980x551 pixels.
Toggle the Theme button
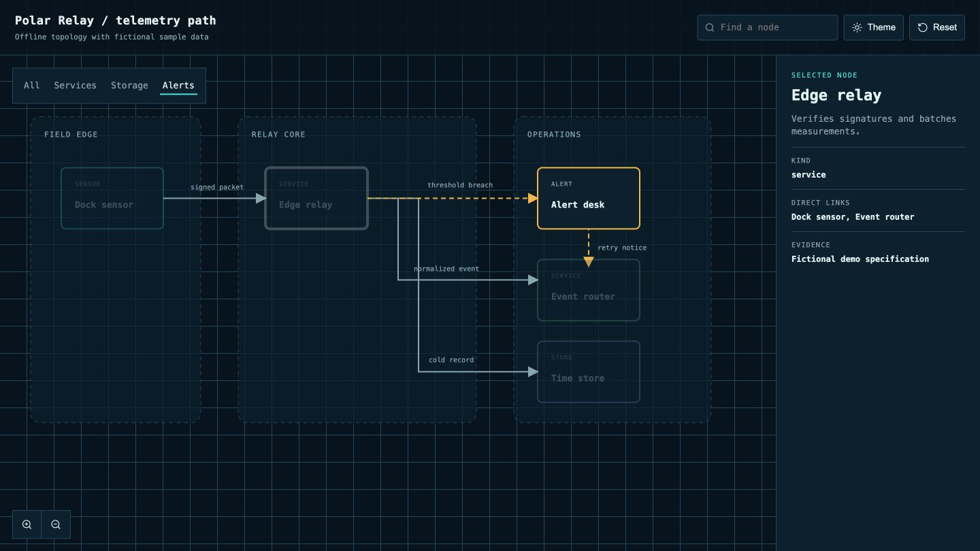pyautogui.click(x=874, y=27)
